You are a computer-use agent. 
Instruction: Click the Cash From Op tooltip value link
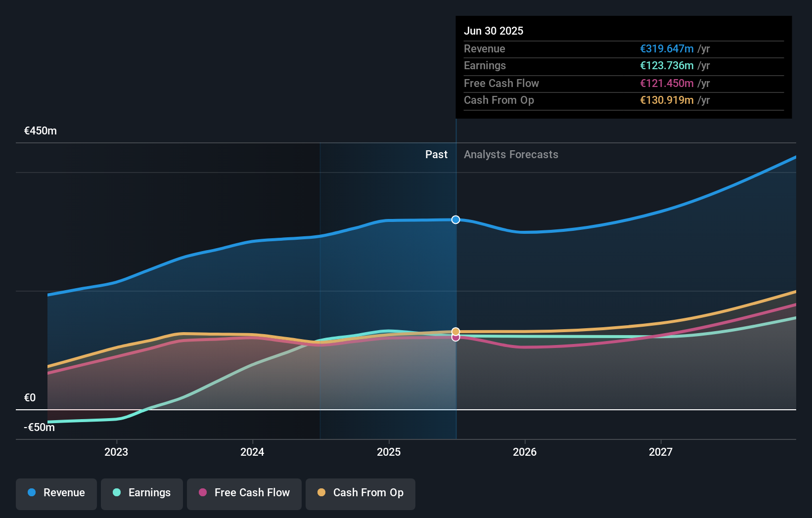click(x=667, y=100)
